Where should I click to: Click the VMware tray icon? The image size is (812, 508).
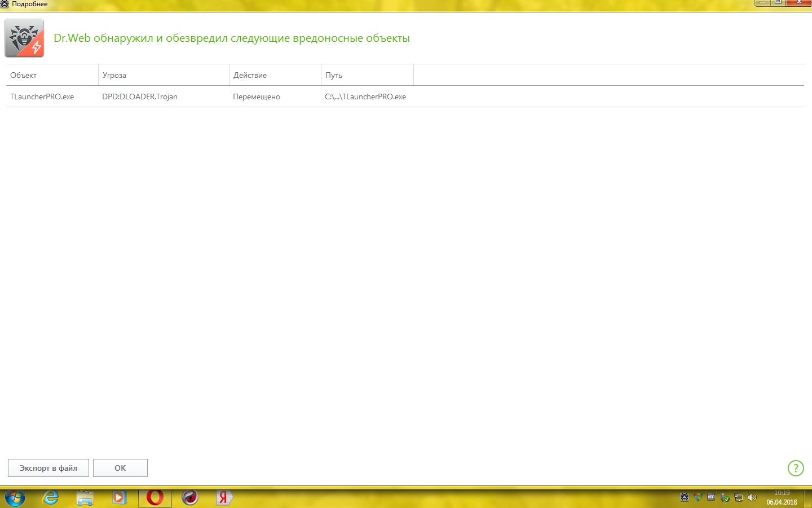point(711,497)
